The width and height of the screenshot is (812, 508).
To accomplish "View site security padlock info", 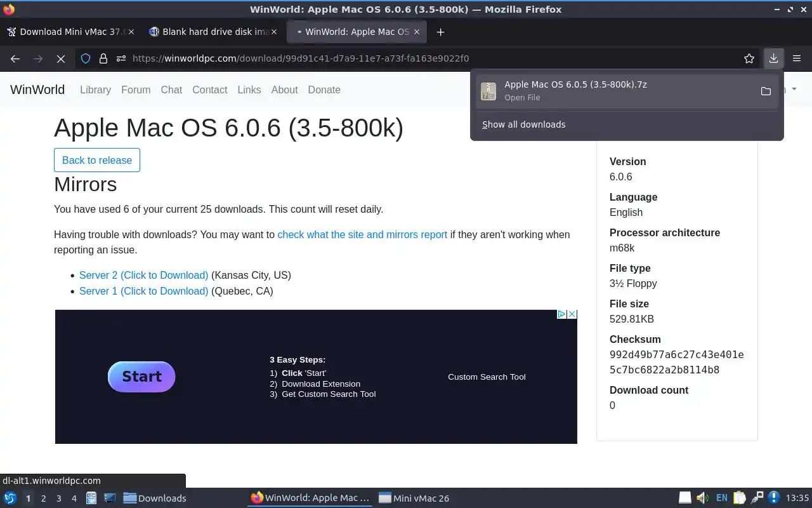I will pyautogui.click(x=103, y=58).
